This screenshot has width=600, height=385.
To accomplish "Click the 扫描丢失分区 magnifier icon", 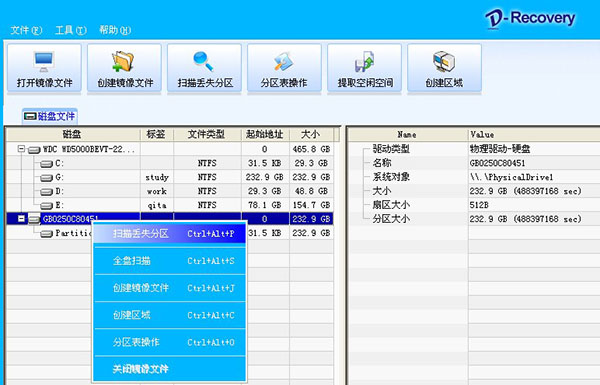I will pyautogui.click(x=203, y=61).
